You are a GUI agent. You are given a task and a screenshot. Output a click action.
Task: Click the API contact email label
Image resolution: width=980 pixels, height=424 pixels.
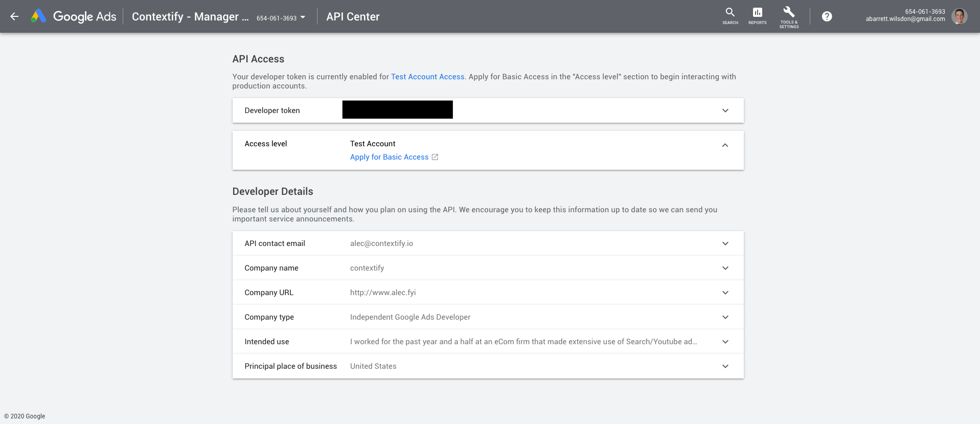tap(275, 243)
